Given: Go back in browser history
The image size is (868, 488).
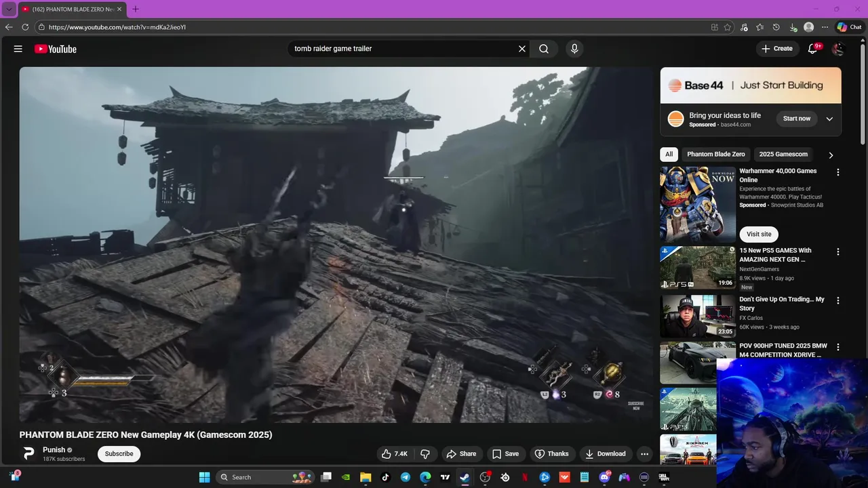Looking at the screenshot, I should point(9,27).
